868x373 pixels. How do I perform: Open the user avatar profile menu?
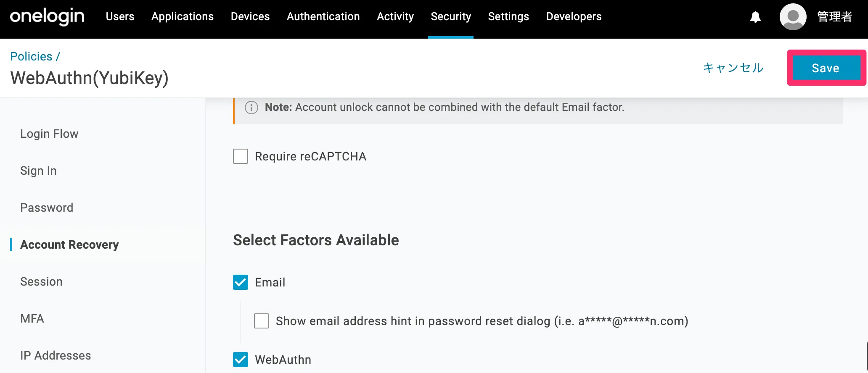point(793,17)
